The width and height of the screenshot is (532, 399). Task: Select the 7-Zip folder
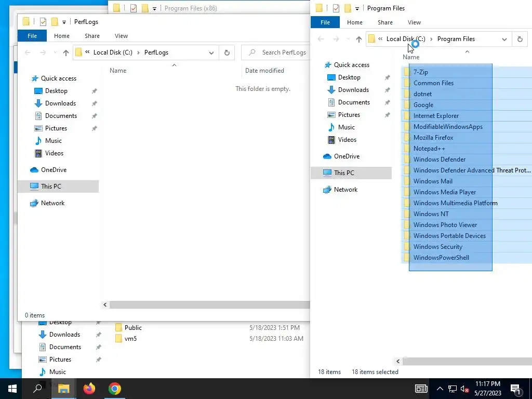click(x=420, y=72)
